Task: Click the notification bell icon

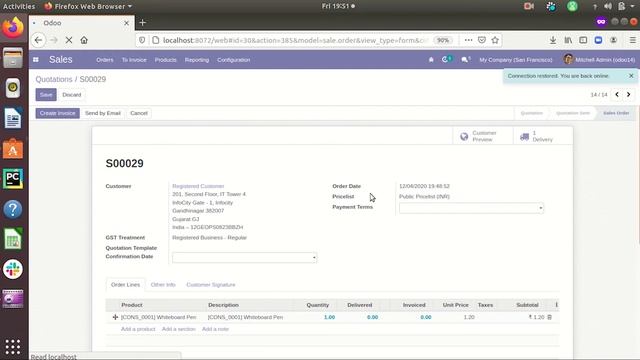Action: (x=431, y=60)
